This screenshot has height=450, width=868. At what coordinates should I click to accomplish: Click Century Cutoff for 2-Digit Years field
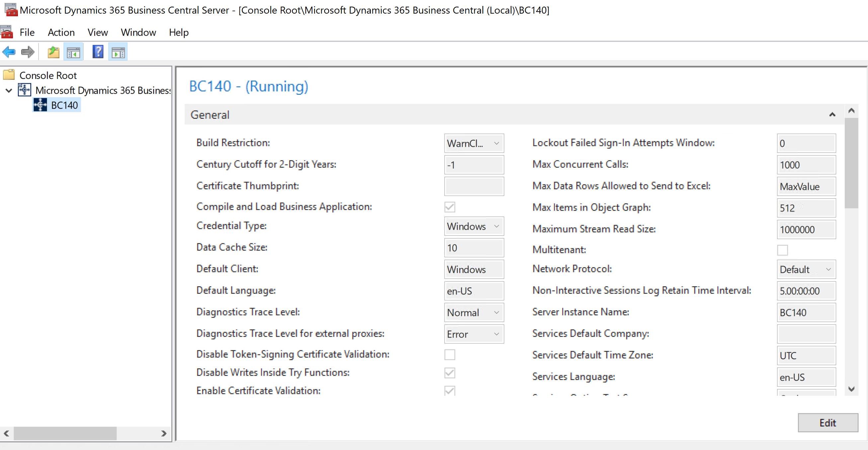474,165
